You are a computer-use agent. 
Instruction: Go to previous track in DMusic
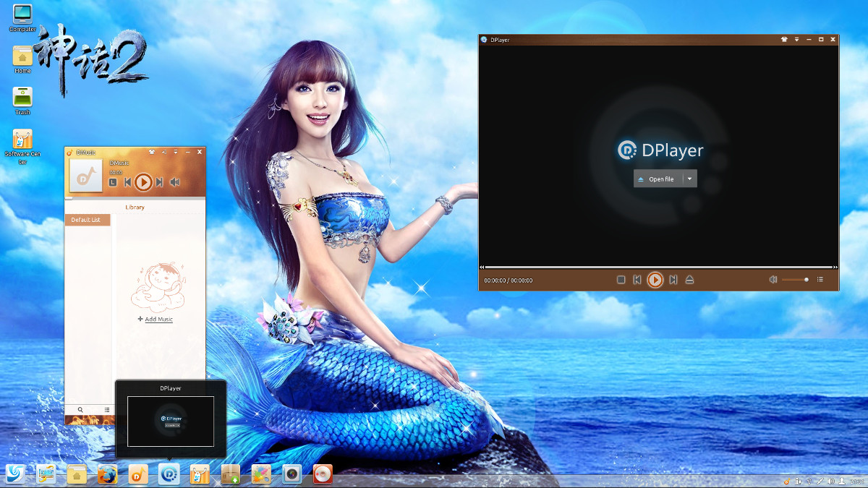pyautogui.click(x=127, y=182)
